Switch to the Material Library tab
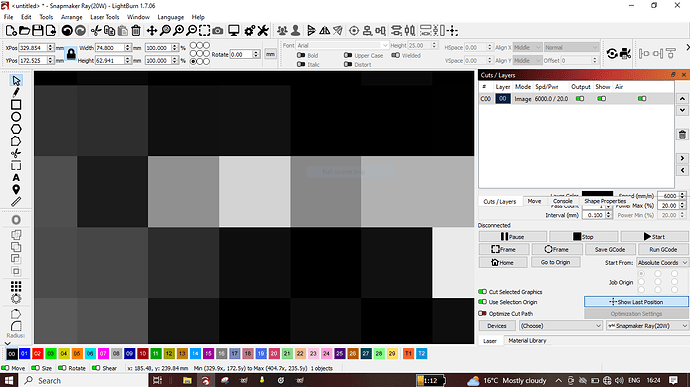This screenshot has width=690, height=387. coord(527,340)
